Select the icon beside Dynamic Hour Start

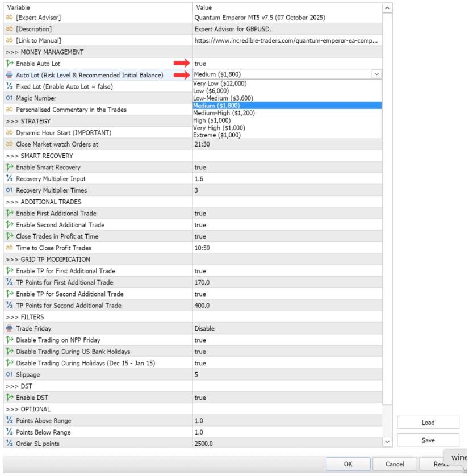(10, 132)
